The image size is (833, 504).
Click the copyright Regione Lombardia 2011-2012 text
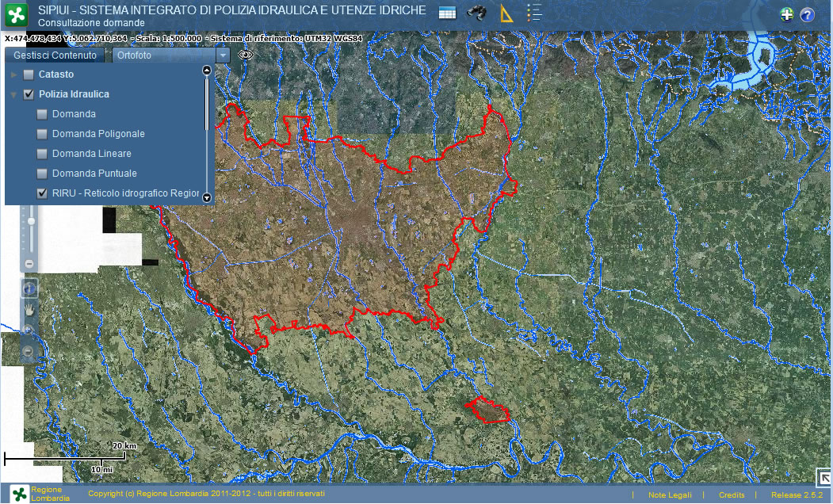click(x=206, y=494)
